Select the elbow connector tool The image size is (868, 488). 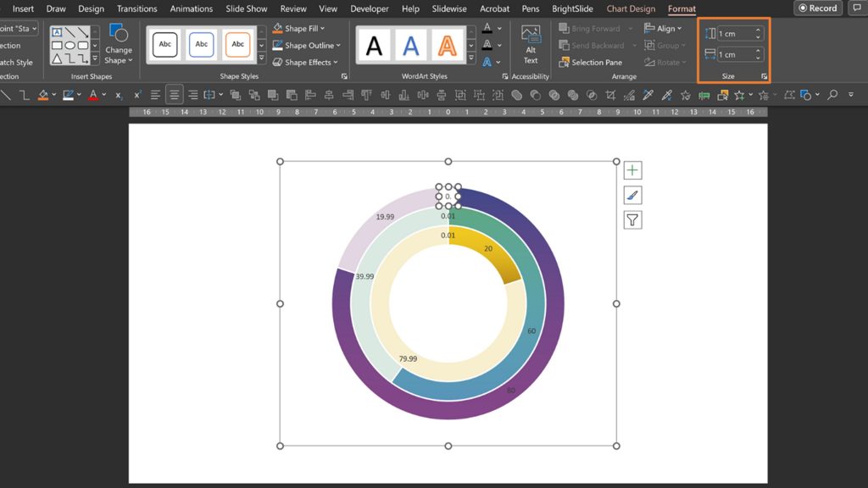(x=25, y=95)
